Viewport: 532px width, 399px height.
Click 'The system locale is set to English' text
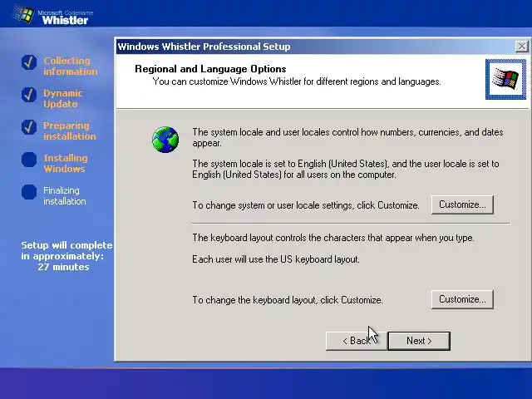(346, 169)
